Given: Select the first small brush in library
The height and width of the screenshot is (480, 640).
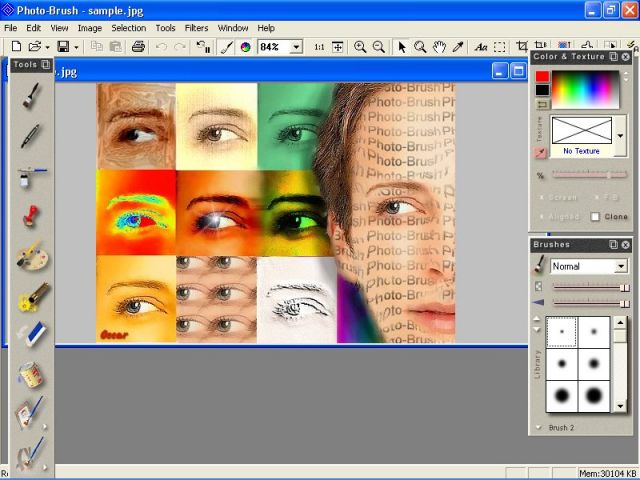Looking at the screenshot, I should [x=562, y=332].
